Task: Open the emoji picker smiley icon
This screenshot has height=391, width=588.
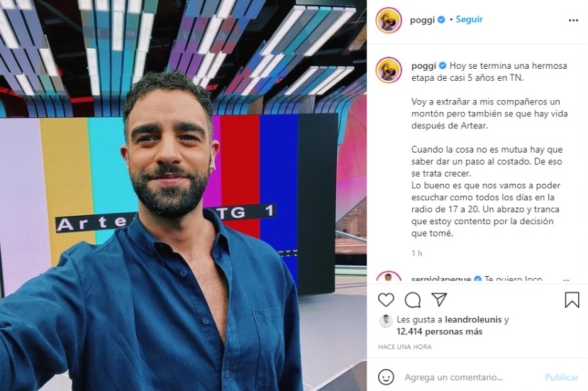Action: point(386,377)
